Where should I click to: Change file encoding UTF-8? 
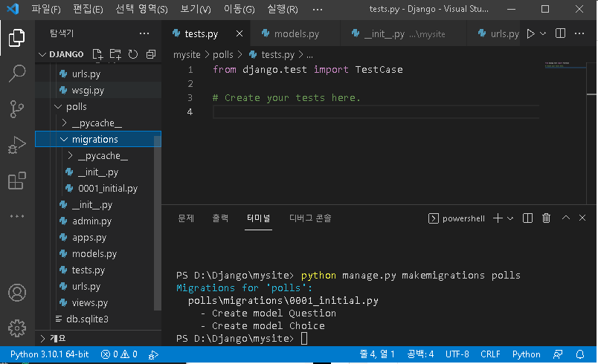click(x=457, y=354)
